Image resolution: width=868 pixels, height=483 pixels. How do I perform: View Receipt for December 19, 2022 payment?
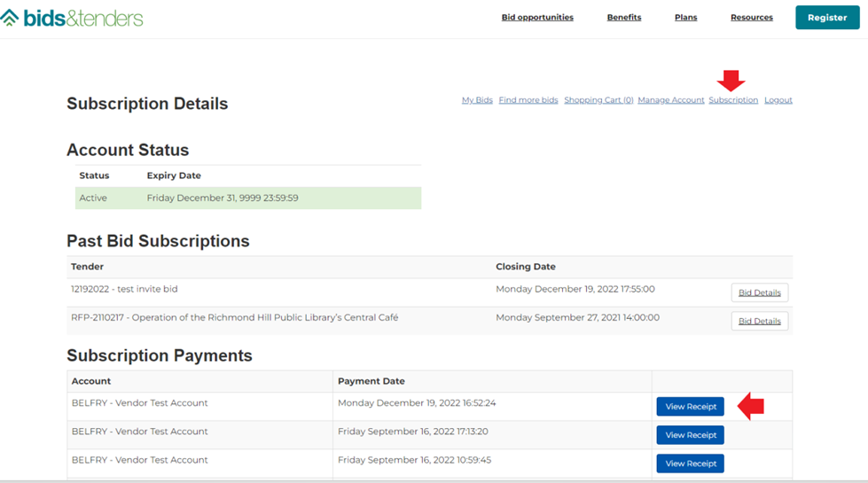click(x=691, y=407)
